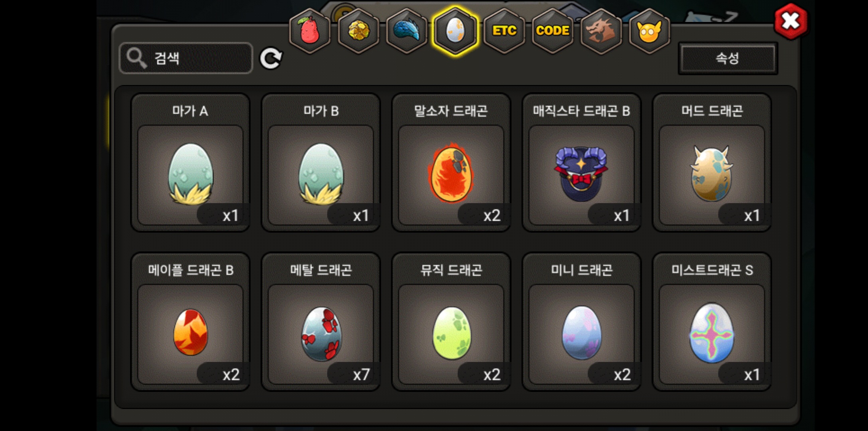Open the red fruit food tab

coord(310,31)
